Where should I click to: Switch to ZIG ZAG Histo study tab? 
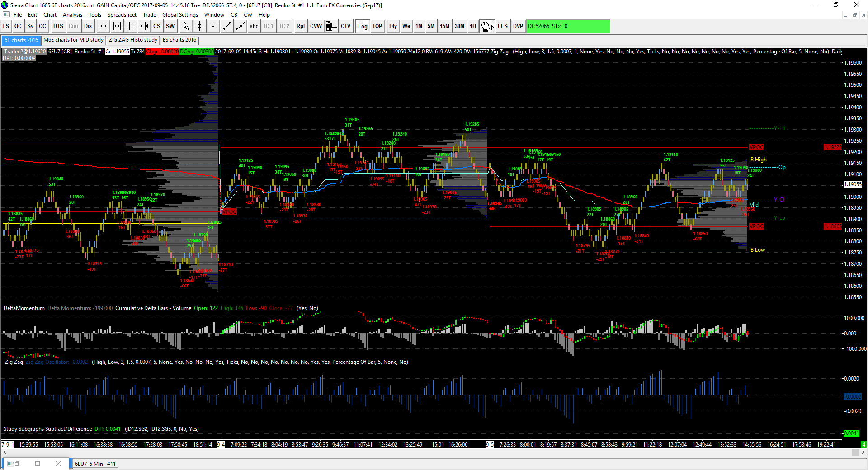133,40
